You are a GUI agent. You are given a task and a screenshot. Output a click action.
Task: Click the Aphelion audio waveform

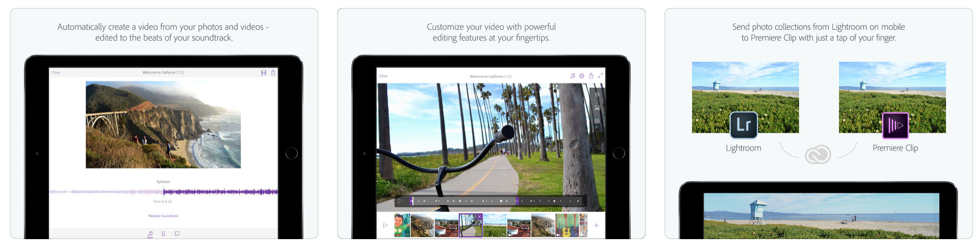[164, 191]
